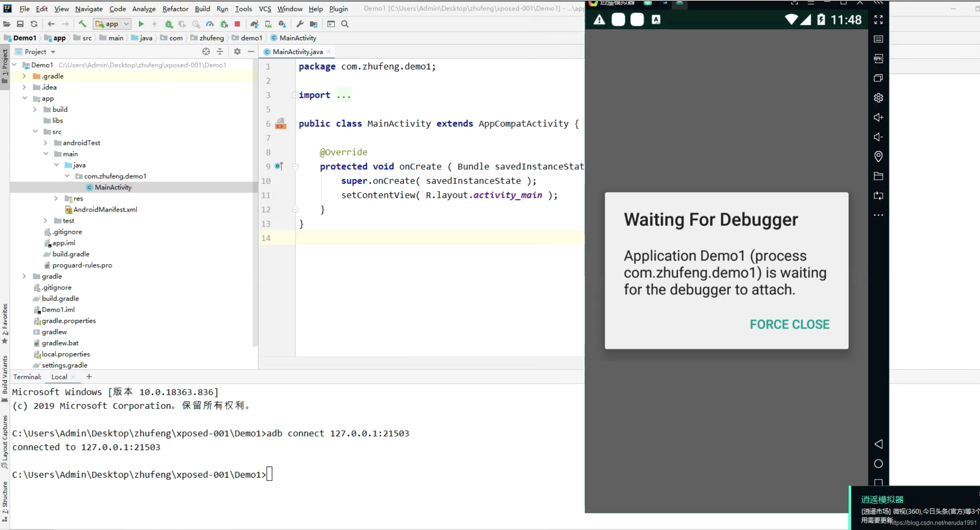Switch to the Local terminal tab
Screen dimensions: 980x530
pos(59,377)
